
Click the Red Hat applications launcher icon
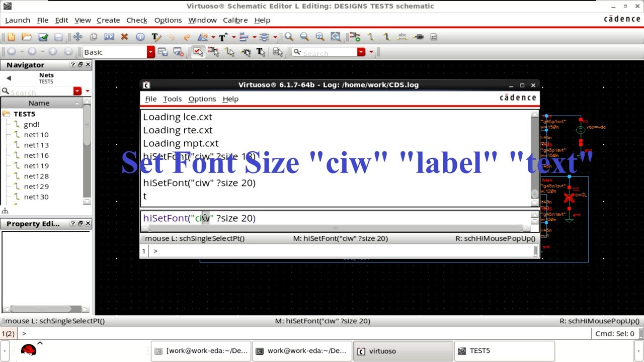pos(29,349)
